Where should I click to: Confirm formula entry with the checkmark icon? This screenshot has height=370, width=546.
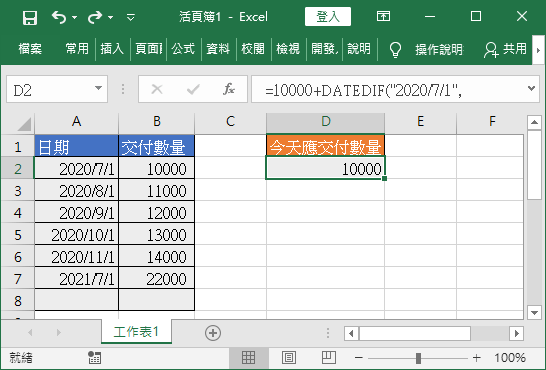coord(193,89)
